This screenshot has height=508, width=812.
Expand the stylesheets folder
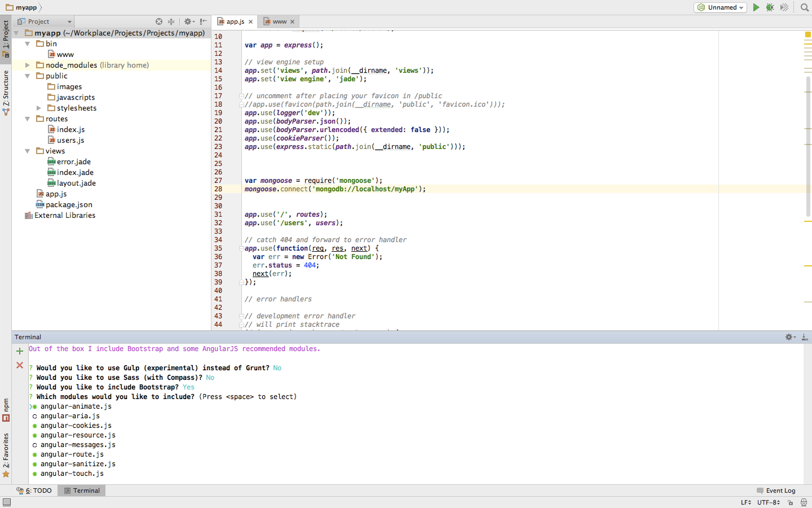39,108
